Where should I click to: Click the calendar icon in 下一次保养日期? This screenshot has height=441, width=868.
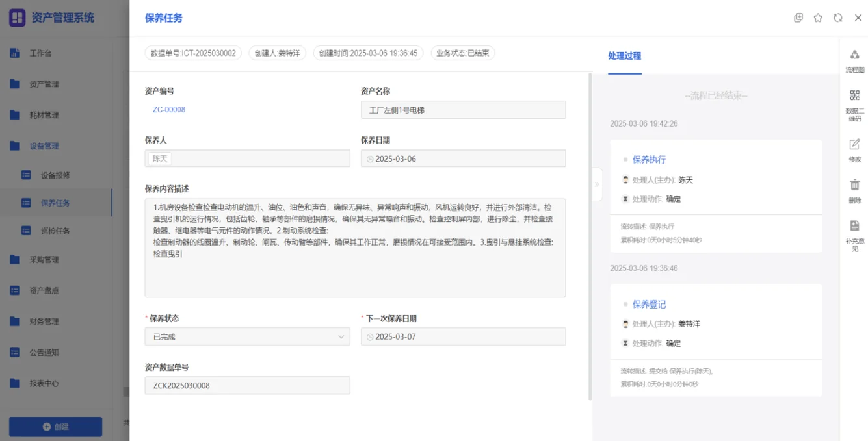370,336
